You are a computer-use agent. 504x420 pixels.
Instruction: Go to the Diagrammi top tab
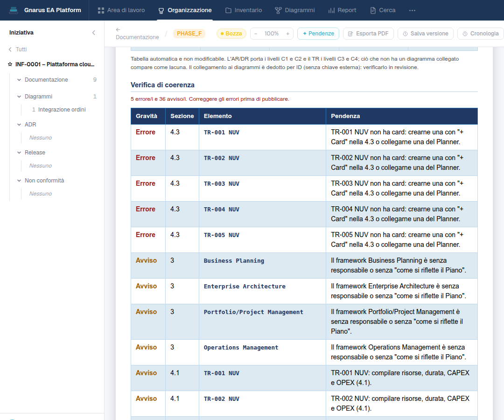tap(295, 10)
